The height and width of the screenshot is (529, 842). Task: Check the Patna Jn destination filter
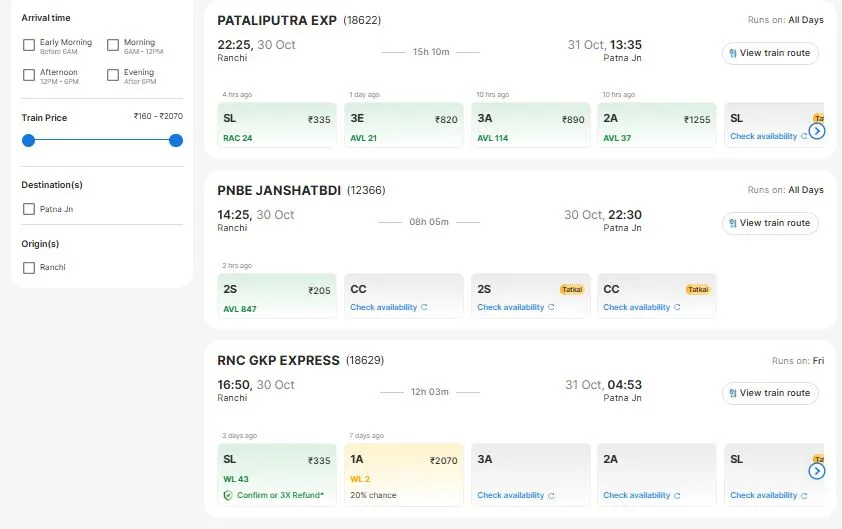[x=29, y=209]
